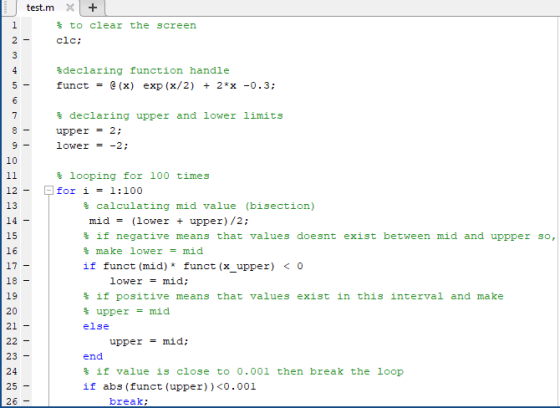
Task: Click line number 1 in gutter
Action: (14, 25)
